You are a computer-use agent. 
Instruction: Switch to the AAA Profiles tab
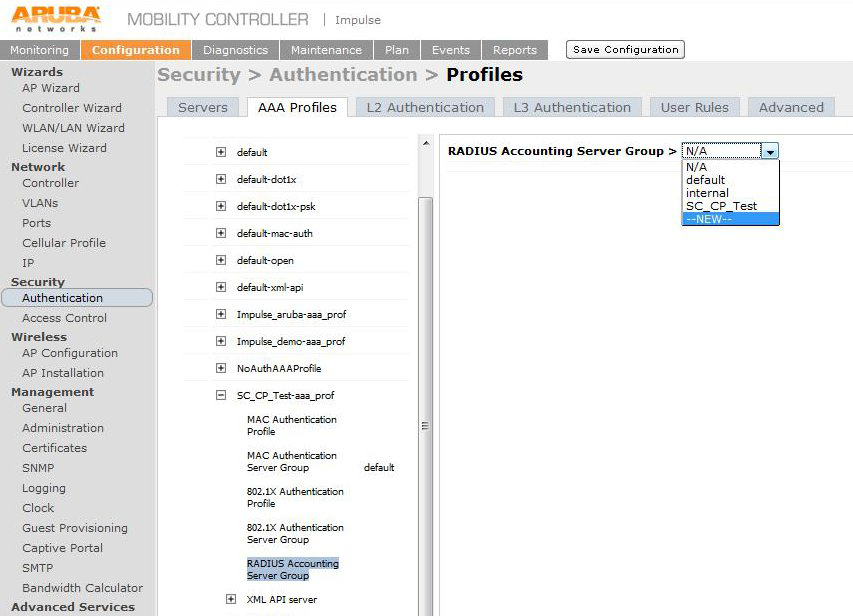click(x=298, y=107)
